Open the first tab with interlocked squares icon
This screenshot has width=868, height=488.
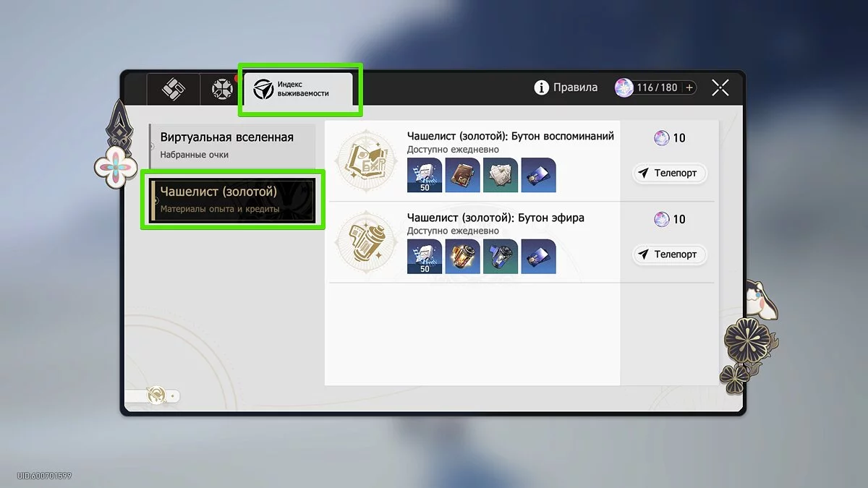pyautogui.click(x=174, y=89)
